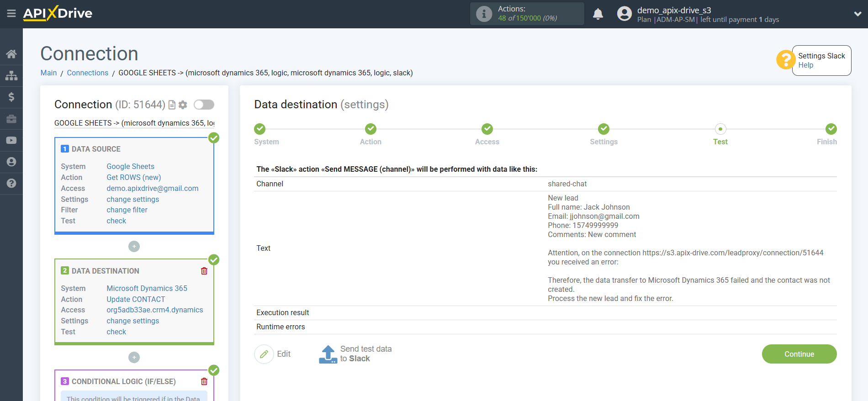Add a block after Data Source
This screenshot has height=401, width=868.
point(134,247)
